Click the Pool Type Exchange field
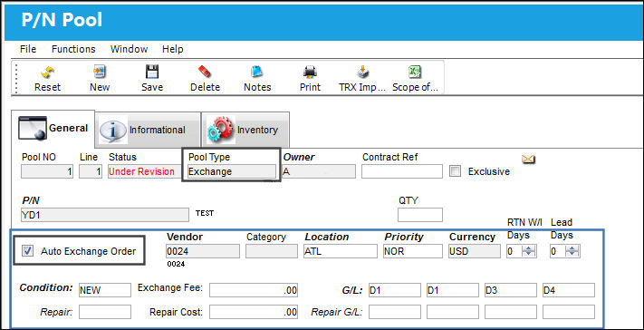This screenshot has width=644, height=330. click(232, 171)
